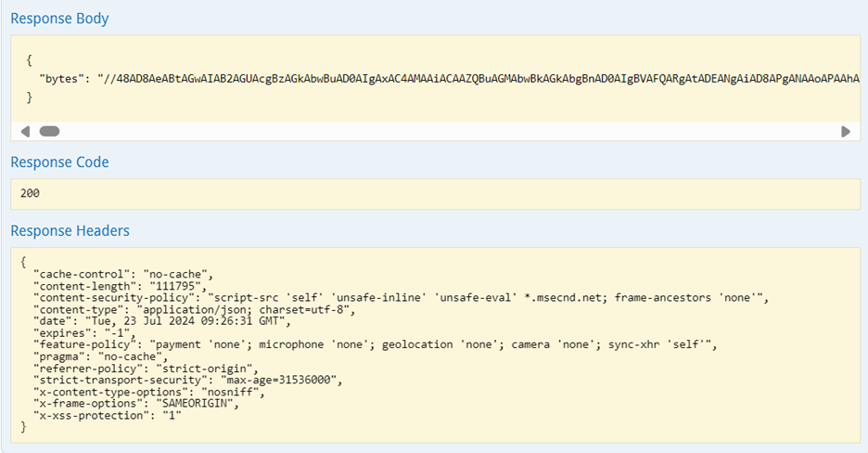Click the "content-security-policy" header key

(114, 298)
